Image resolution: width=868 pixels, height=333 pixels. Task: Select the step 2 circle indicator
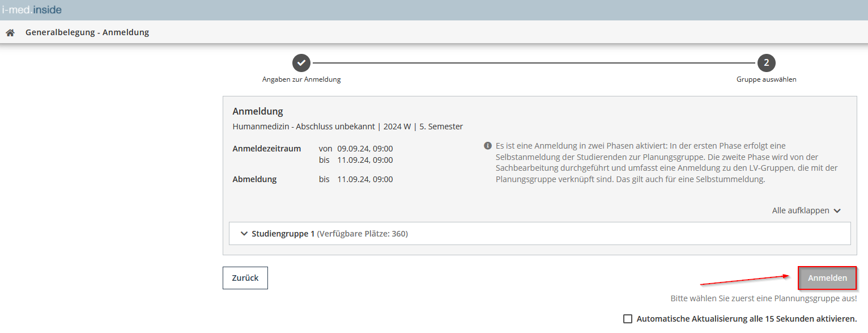[x=766, y=63]
